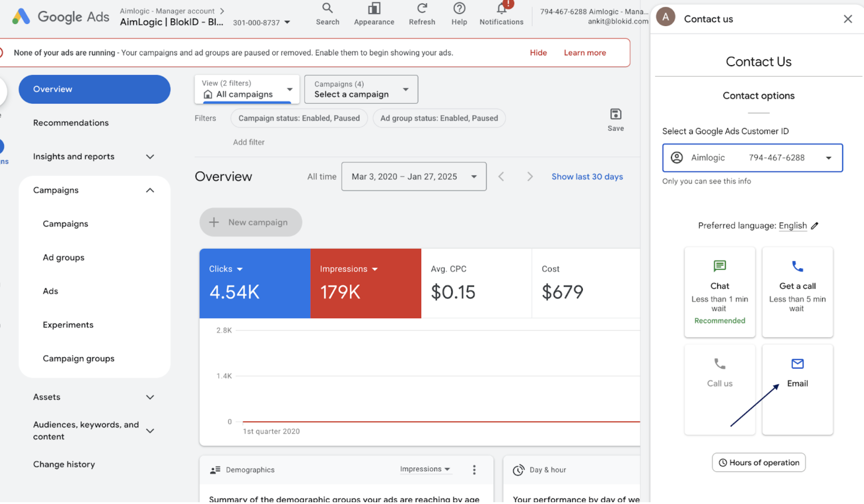Viewport: 864px width, 504px height.
Task: Click the Day & hour clock icon
Action: tap(518, 470)
